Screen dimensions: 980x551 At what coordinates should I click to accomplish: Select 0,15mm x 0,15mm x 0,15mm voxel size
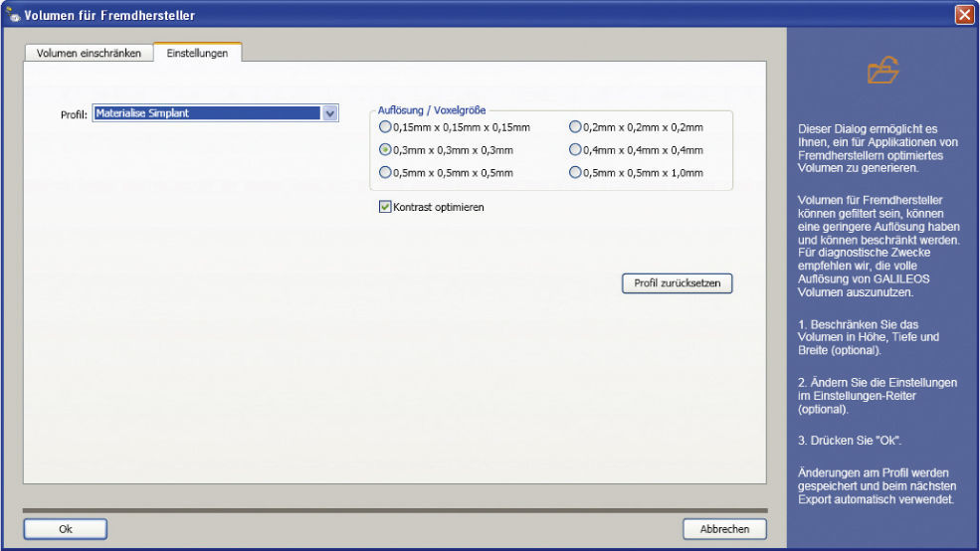386,127
